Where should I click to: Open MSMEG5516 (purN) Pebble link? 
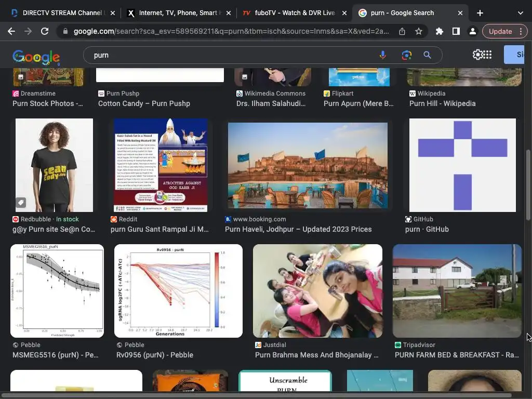coord(55,355)
